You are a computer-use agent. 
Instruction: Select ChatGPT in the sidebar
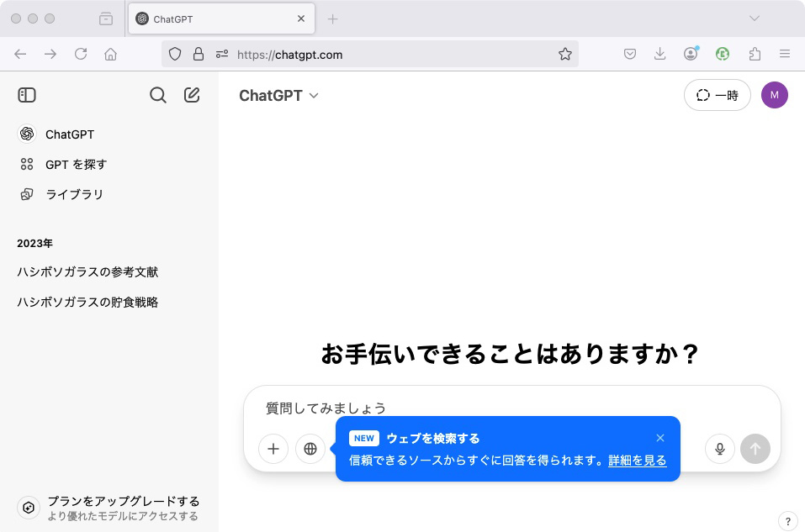[69, 134]
